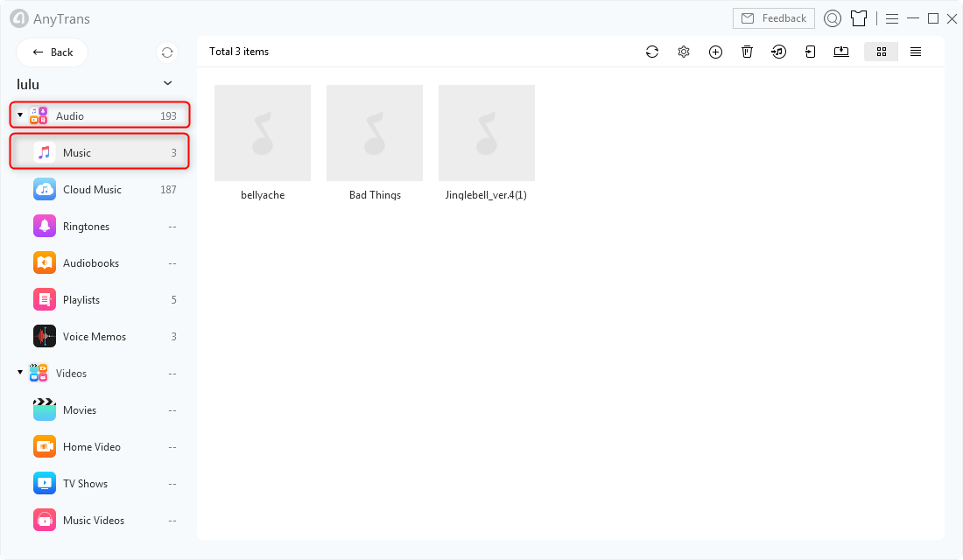The width and height of the screenshot is (963, 560).
Task: Click the Bad Things song title
Action: point(376,195)
